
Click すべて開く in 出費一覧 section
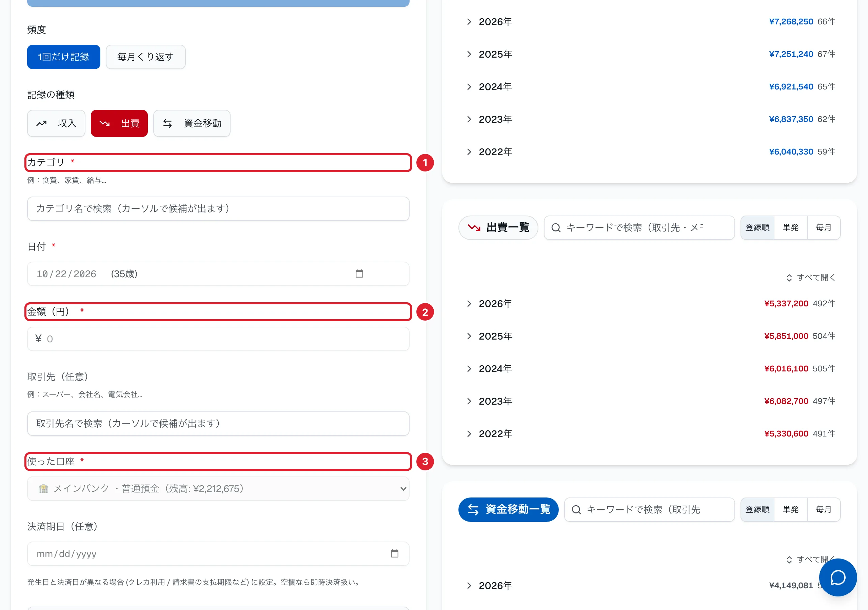tap(811, 278)
